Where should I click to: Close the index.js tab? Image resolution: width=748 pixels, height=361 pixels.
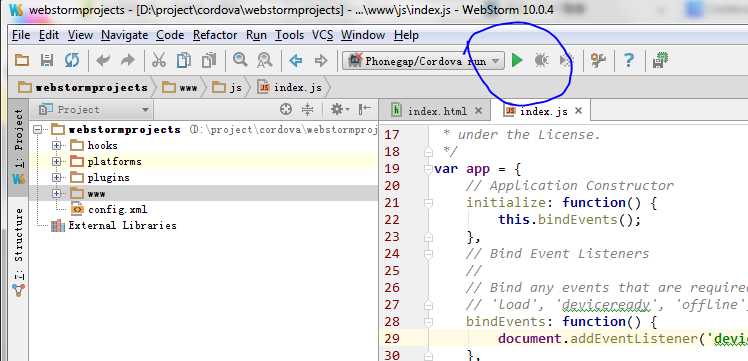578,111
